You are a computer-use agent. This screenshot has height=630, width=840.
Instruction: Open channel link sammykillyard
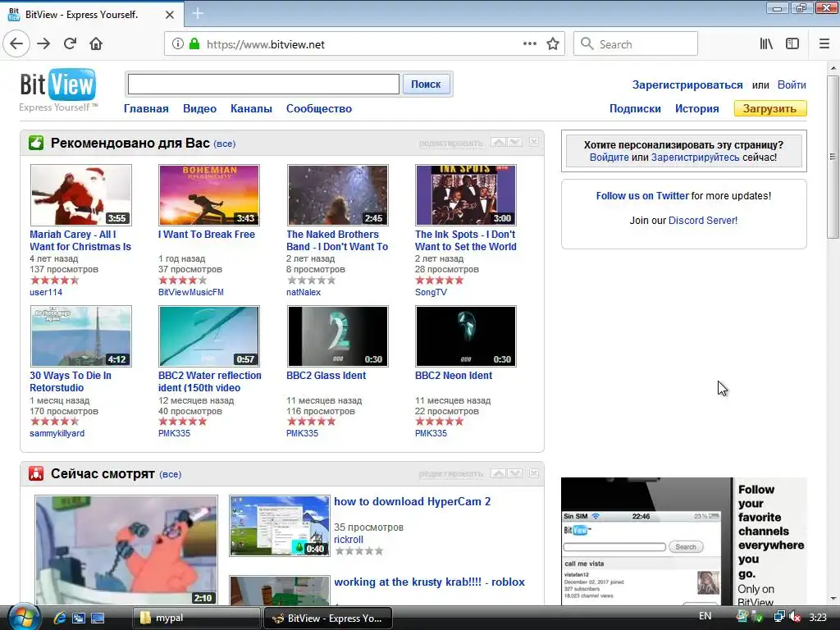[57, 433]
